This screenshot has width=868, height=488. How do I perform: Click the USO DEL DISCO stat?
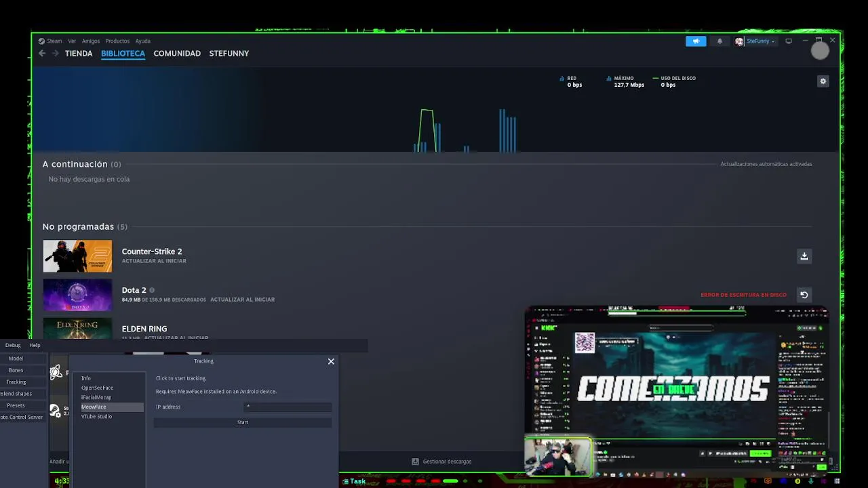coord(674,81)
